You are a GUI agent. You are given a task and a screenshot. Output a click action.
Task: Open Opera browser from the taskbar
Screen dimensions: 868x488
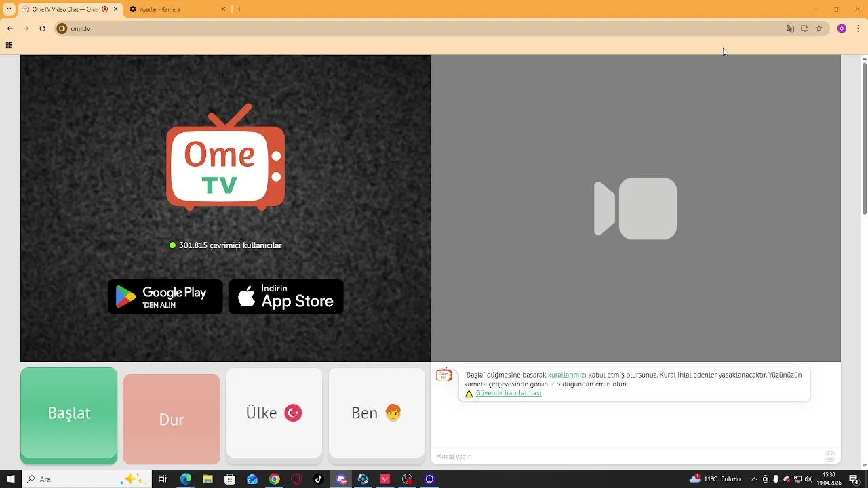coord(296,479)
